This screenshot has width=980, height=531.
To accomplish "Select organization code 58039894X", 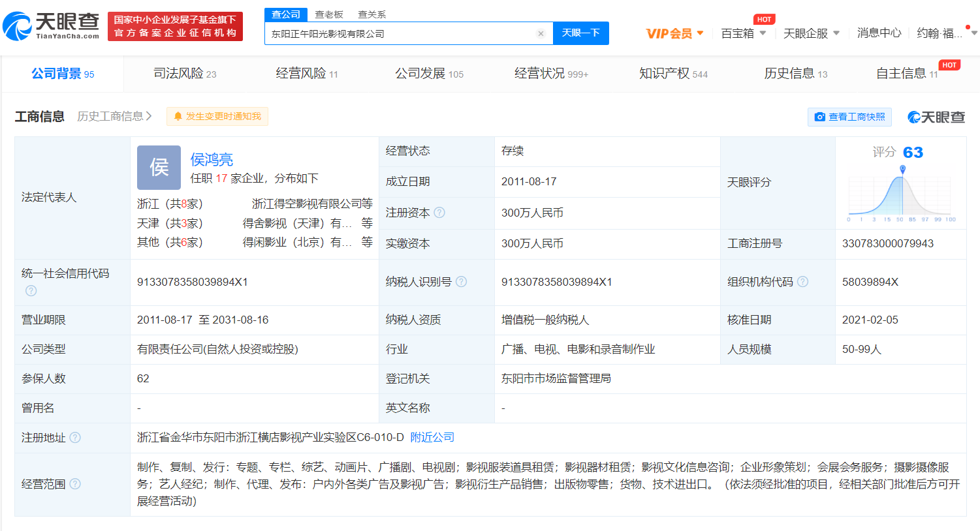I will tap(870, 282).
